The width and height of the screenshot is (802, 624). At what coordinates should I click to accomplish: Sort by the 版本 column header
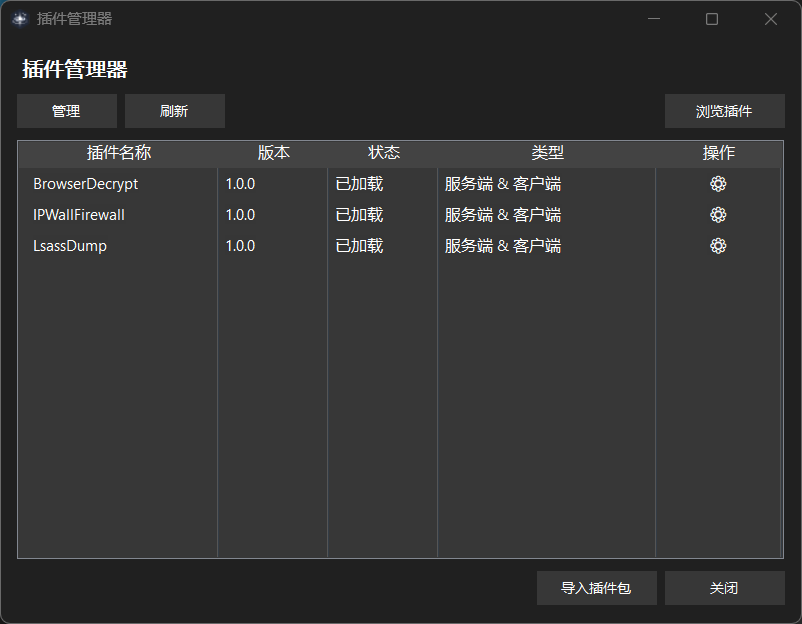pyautogui.click(x=273, y=152)
